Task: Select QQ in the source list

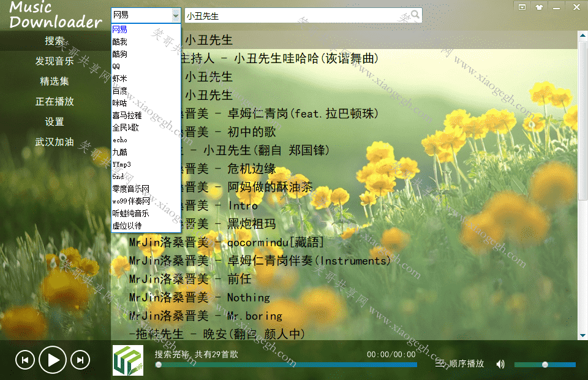Action: coord(146,66)
